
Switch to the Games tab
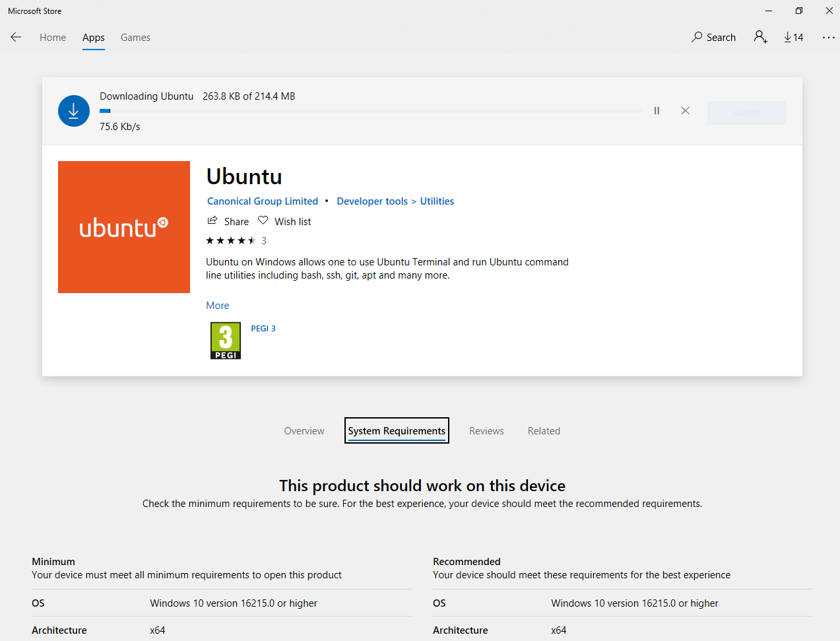[x=135, y=38]
